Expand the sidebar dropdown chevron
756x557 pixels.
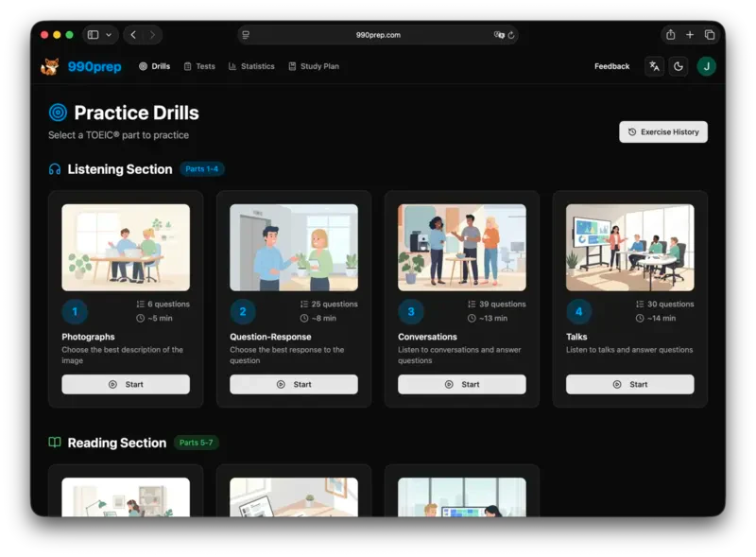click(x=109, y=35)
